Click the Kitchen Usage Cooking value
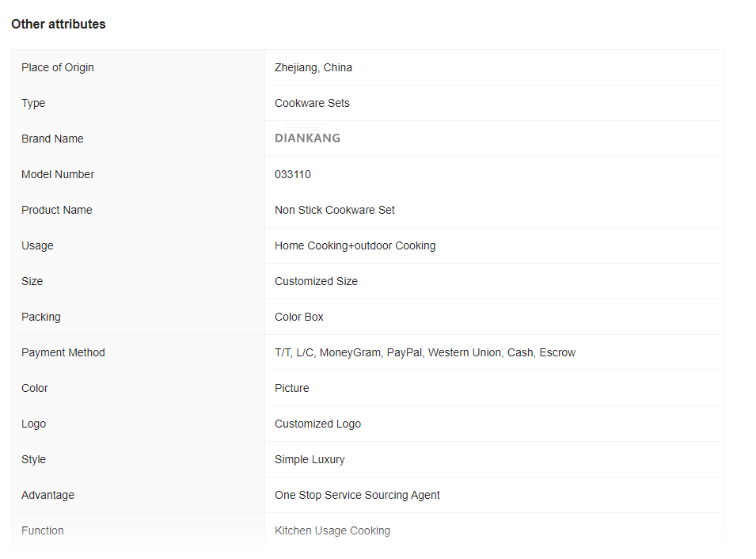Image resolution: width=756 pixels, height=559 pixels. coord(332,530)
